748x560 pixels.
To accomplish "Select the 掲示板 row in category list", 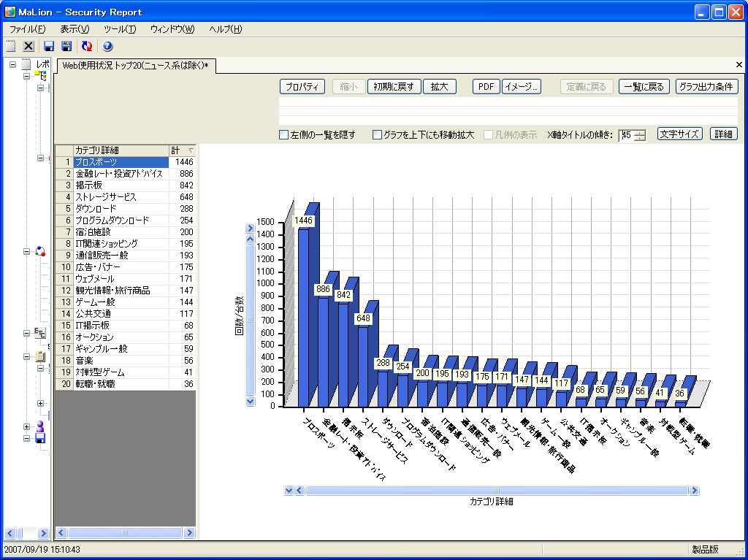I will (x=121, y=185).
